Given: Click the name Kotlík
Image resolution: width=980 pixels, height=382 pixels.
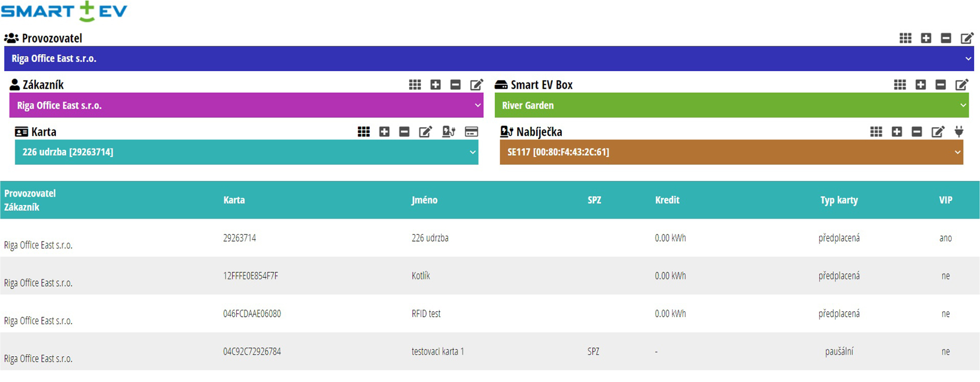Looking at the screenshot, I should tap(421, 276).
